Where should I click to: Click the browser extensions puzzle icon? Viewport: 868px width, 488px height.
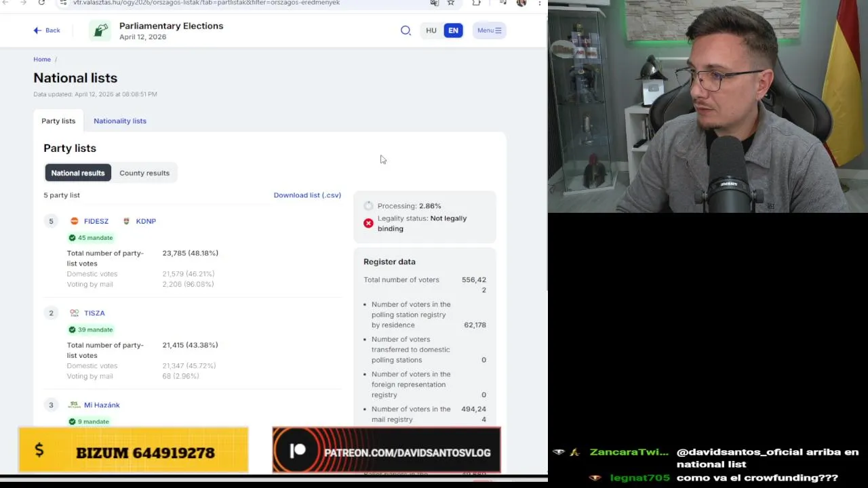pyautogui.click(x=477, y=3)
